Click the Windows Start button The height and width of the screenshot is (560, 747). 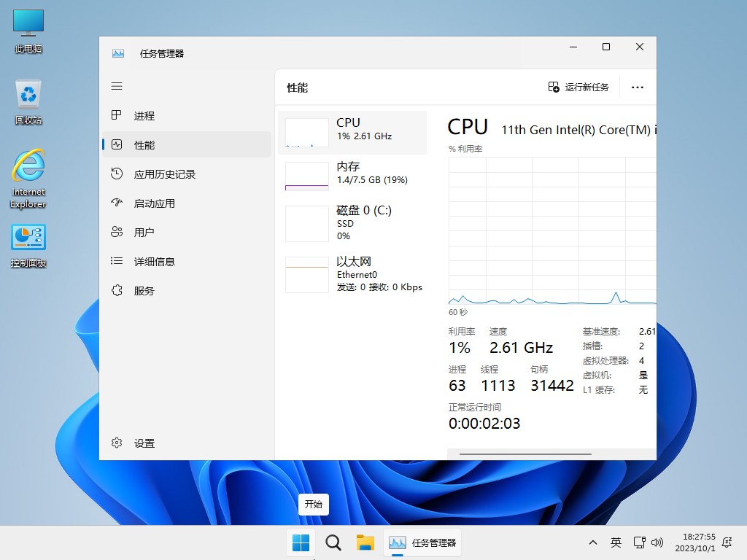click(301, 542)
